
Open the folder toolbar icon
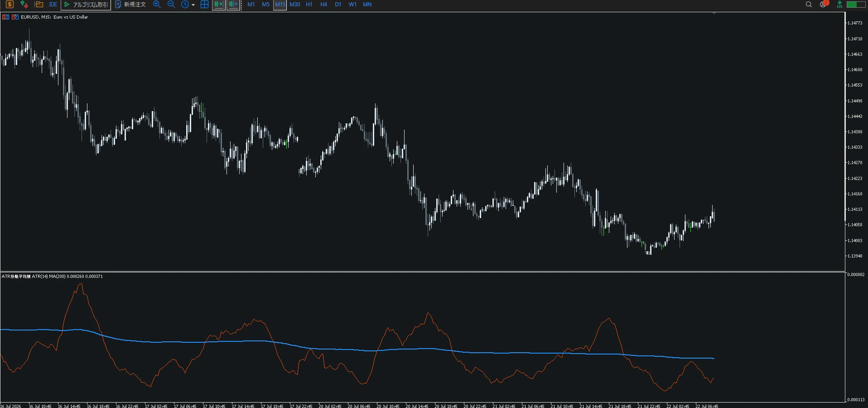[x=39, y=5]
